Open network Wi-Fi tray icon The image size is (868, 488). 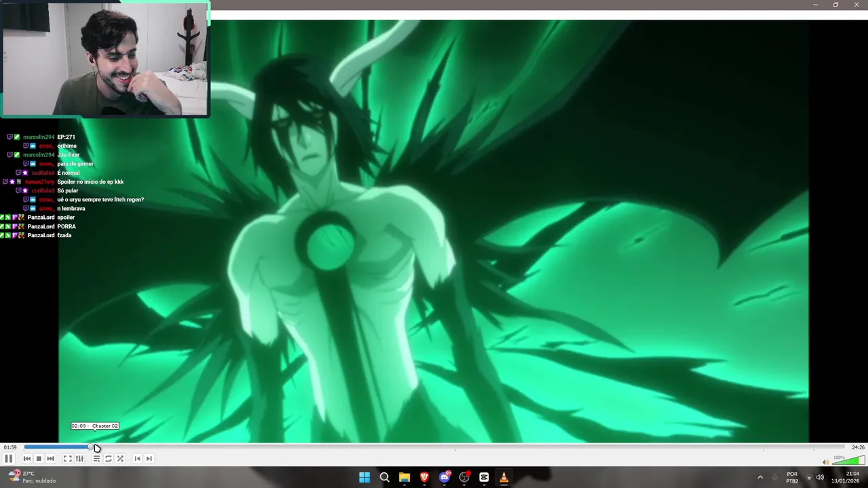(809, 477)
